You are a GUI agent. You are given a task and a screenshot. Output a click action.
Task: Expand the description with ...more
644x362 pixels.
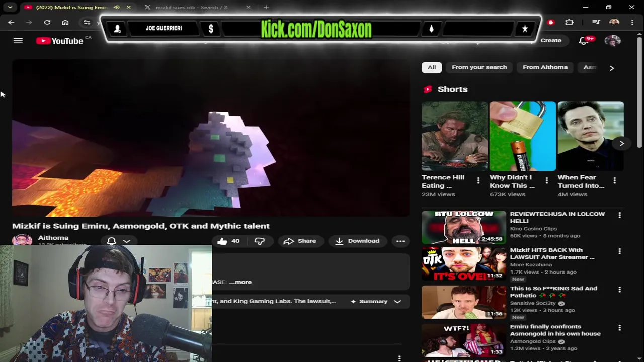click(240, 282)
